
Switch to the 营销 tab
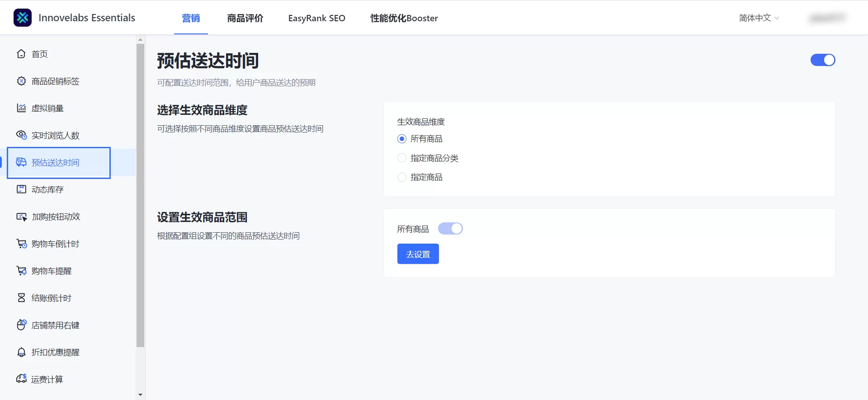click(191, 18)
